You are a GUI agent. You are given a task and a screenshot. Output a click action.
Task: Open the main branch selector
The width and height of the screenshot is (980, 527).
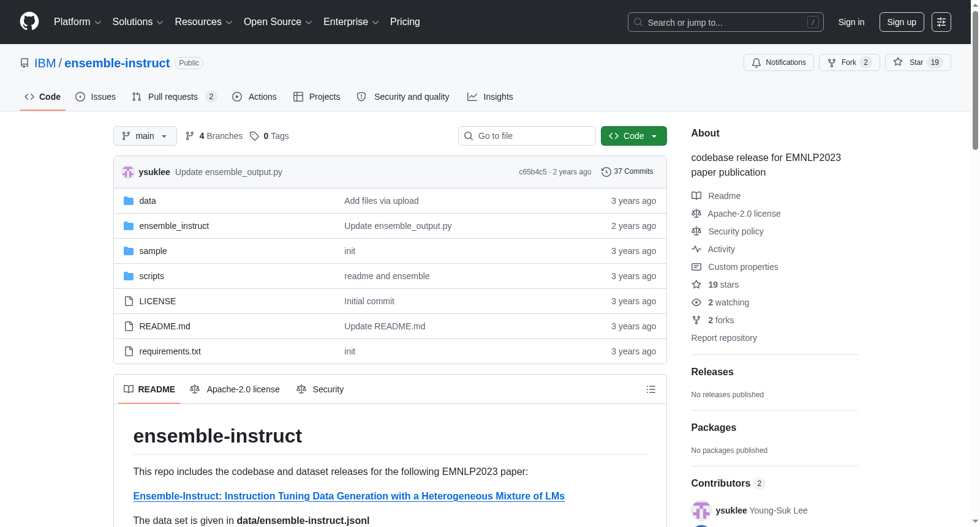(x=145, y=136)
